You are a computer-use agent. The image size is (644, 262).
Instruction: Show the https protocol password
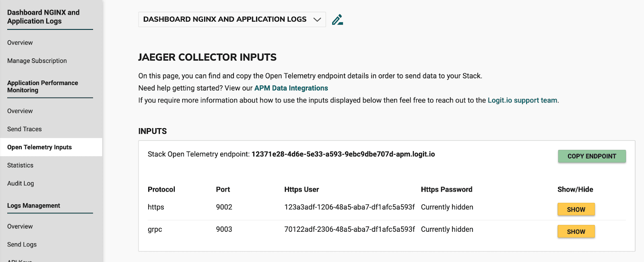(576, 210)
